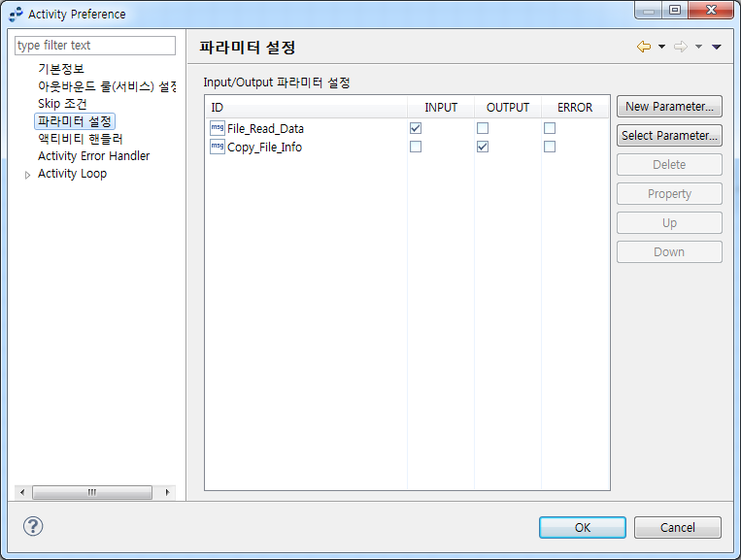Select Skip 조건 in the tree

coord(62,104)
